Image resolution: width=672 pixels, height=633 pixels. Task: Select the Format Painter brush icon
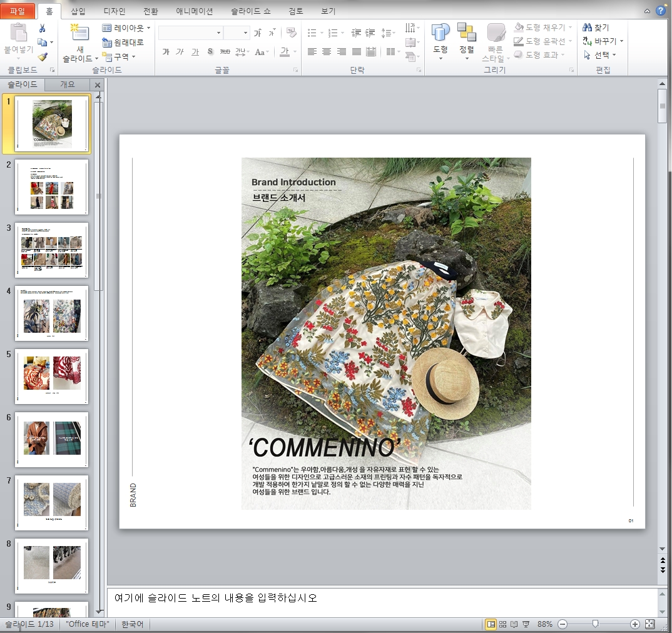42,56
